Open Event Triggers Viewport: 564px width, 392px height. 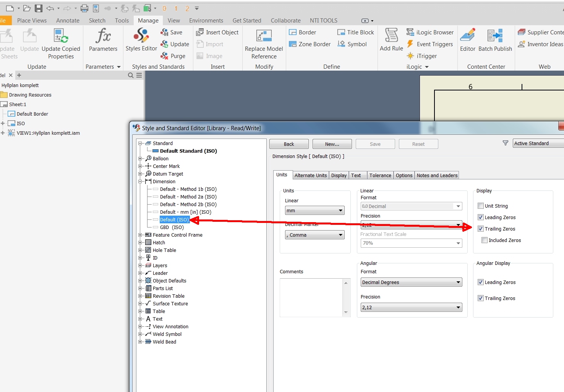click(x=430, y=44)
